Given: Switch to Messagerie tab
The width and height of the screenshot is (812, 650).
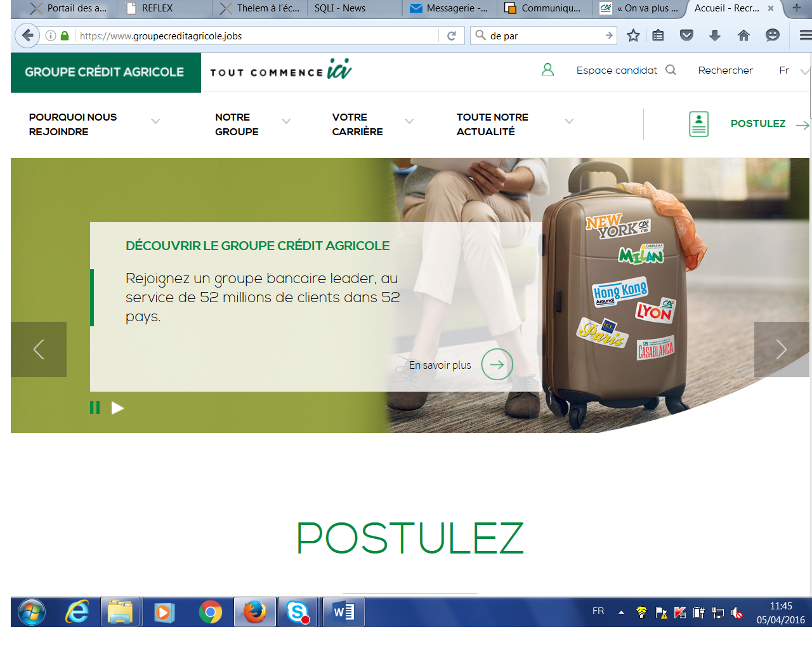Looking at the screenshot, I should (x=449, y=8).
